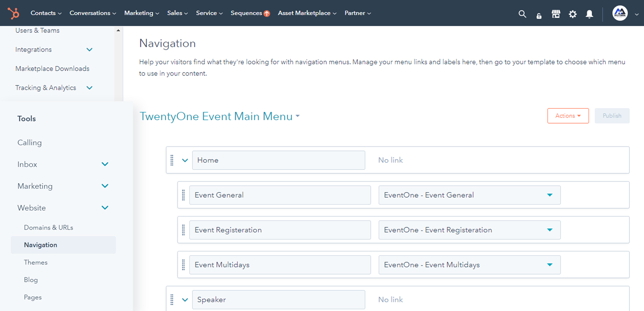Screen dimensions: 644x311
Task: Open the account menu arrow beside avatar
Action: 636,14
